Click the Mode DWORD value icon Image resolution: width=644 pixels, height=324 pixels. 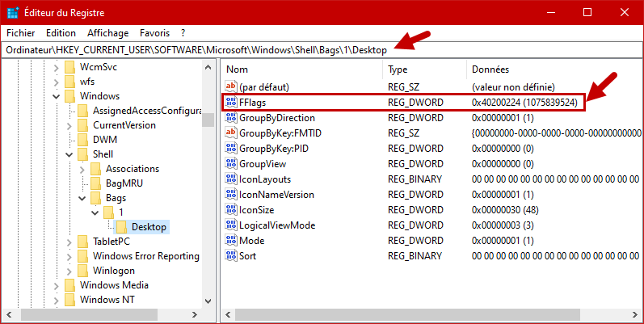[x=231, y=241]
